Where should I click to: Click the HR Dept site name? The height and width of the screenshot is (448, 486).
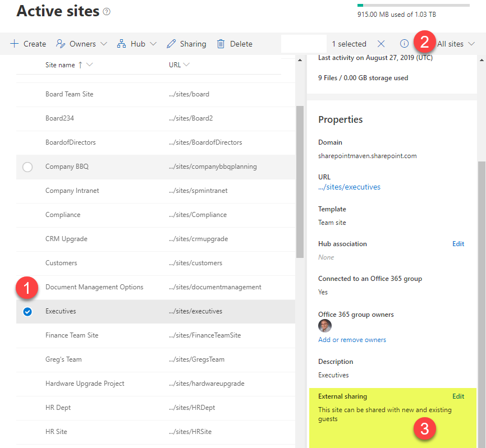(x=58, y=408)
